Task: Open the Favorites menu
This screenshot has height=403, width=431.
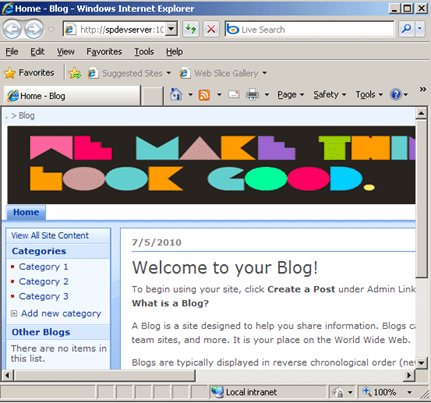Action: pos(104,52)
